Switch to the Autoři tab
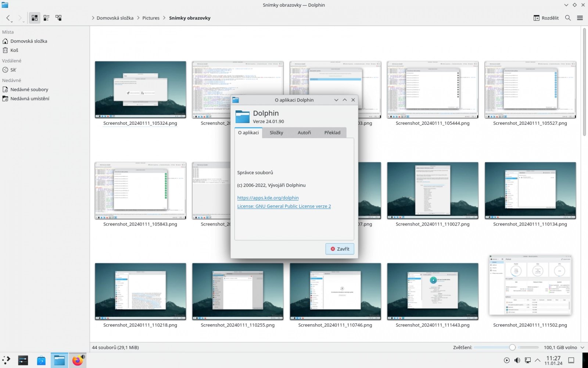The image size is (588, 368). [x=304, y=132]
